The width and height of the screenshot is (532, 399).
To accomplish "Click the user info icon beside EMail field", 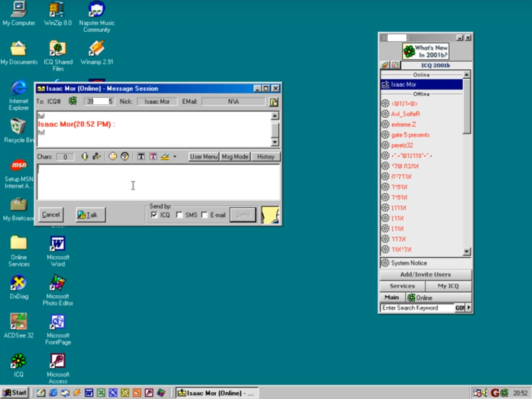I will tap(274, 102).
